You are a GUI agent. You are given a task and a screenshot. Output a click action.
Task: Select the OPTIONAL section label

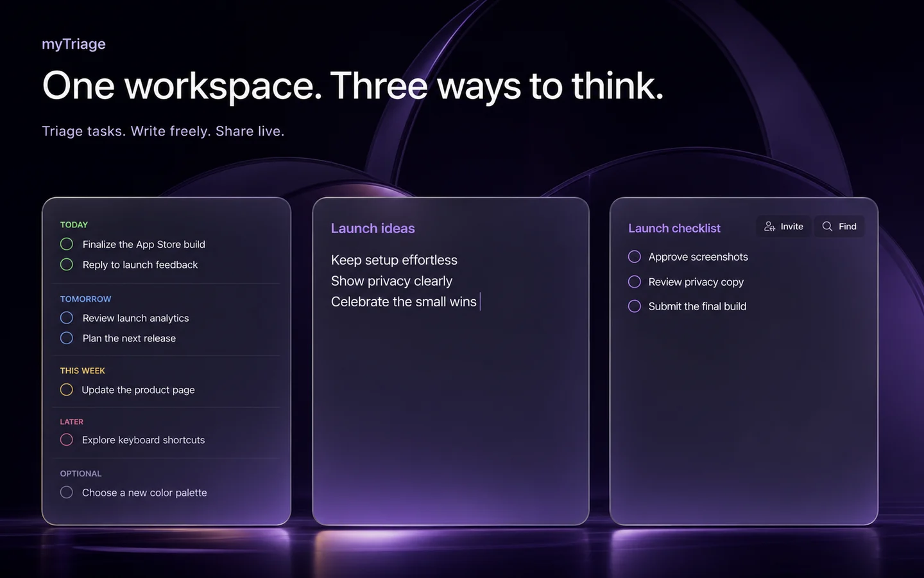(81, 474)
